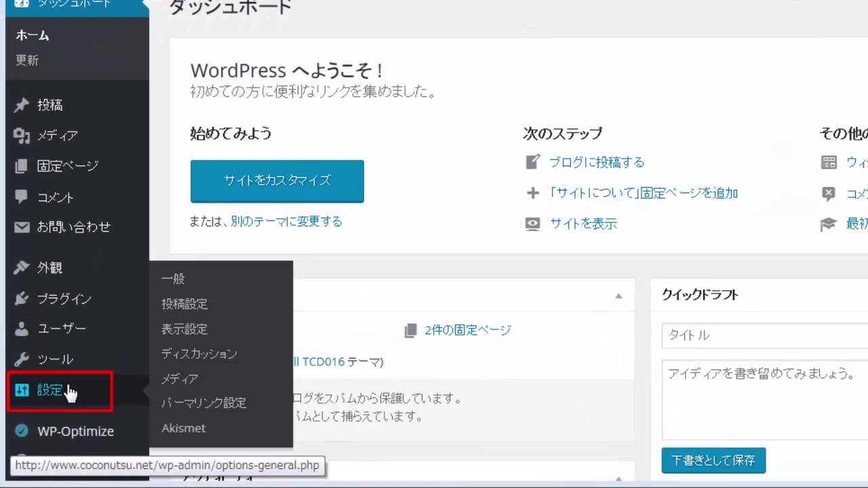Collapse the dashboard widget with the triangle
The height and width of the screenshot is (488, 868).
(x=618, y=296)
